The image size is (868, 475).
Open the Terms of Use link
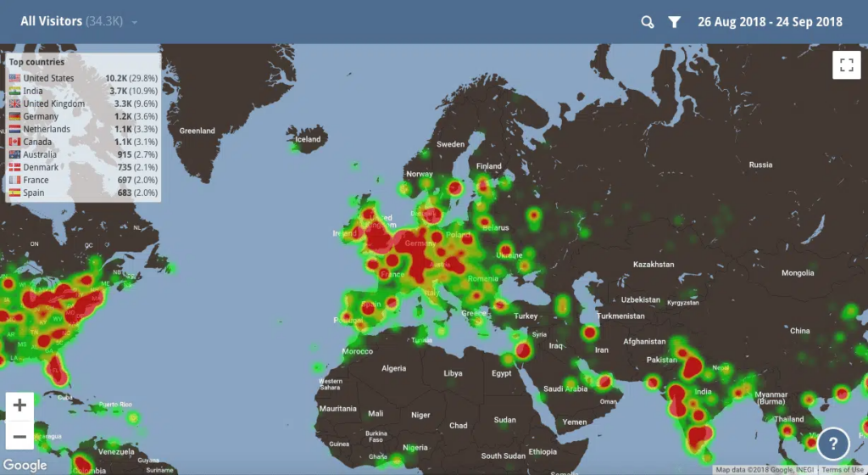point(843,470)
